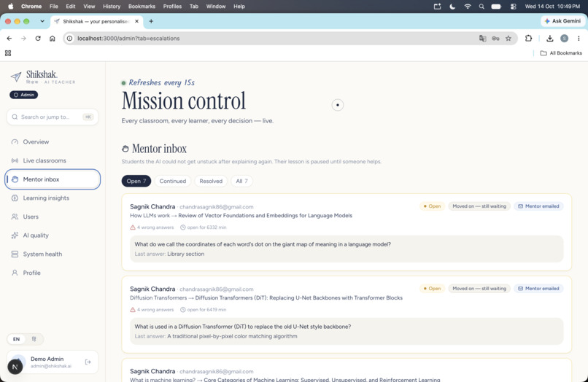Click Open status badge on How LLMs work card
Image resolution: width=588 pixels, height=382 pixels.
click(x=432, y=206)
